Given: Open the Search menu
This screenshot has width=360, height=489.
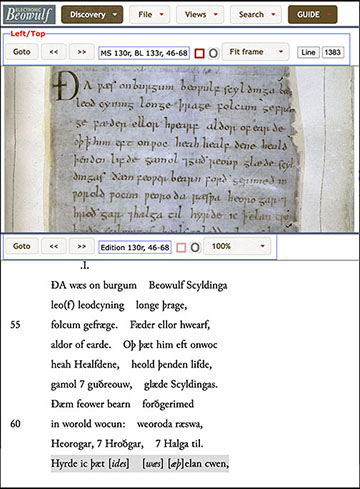Looking at the screenshot, I should tap(256, 15).
